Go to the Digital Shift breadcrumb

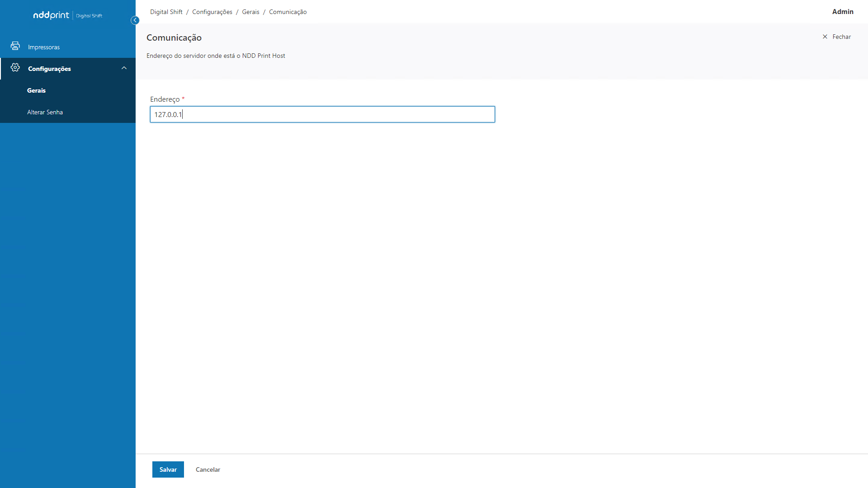click(x=166, y=12)
